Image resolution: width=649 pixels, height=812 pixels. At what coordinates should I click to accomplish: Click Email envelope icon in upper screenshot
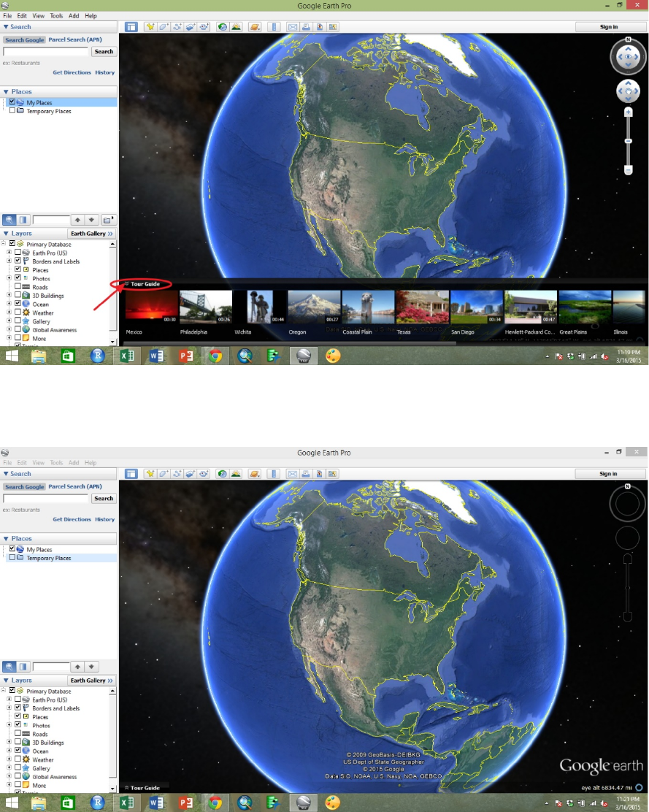click(293, 27)
